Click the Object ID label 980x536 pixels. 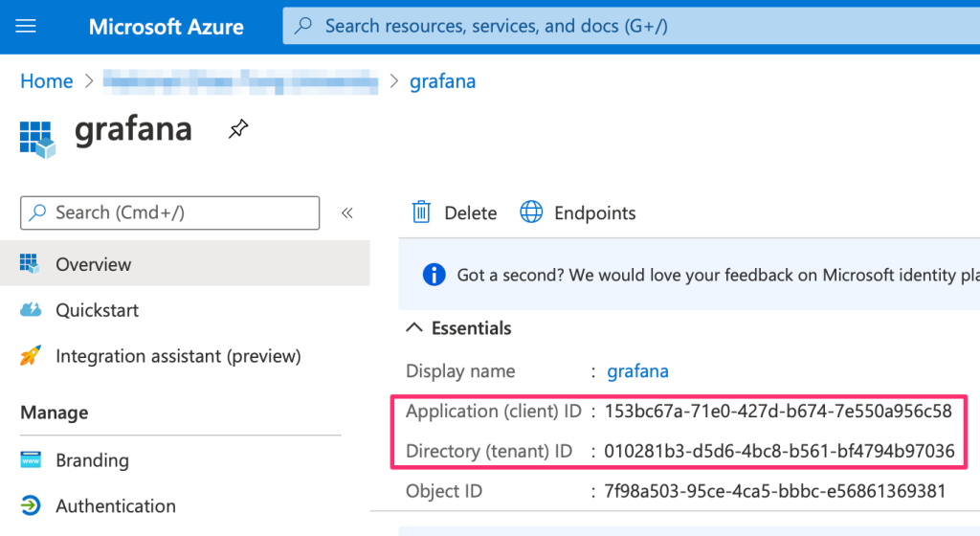444,491
